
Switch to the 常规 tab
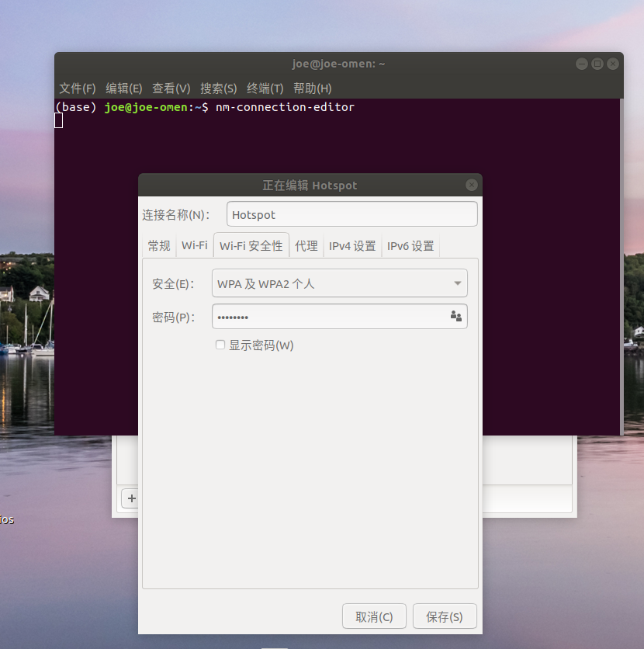tap(159, 245)
